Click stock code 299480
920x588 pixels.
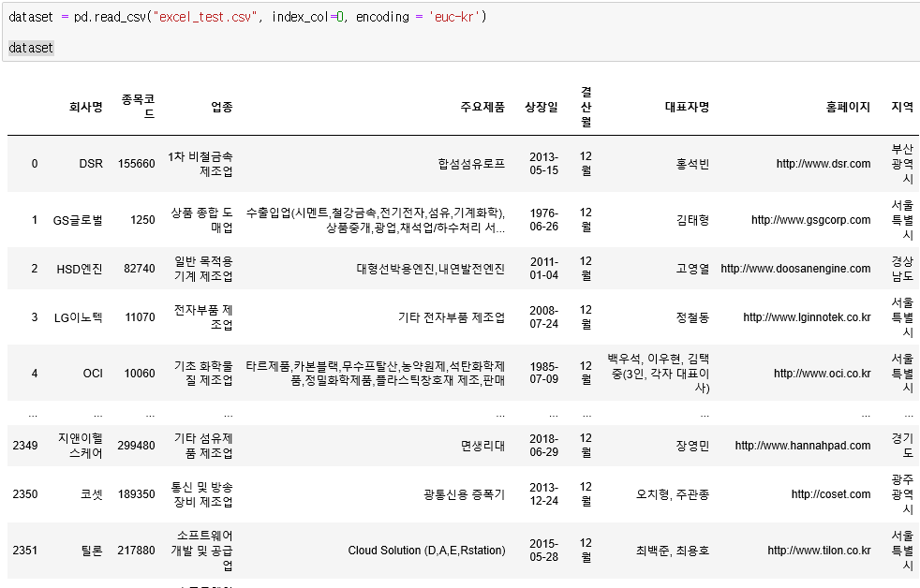[x=136, y=446]
